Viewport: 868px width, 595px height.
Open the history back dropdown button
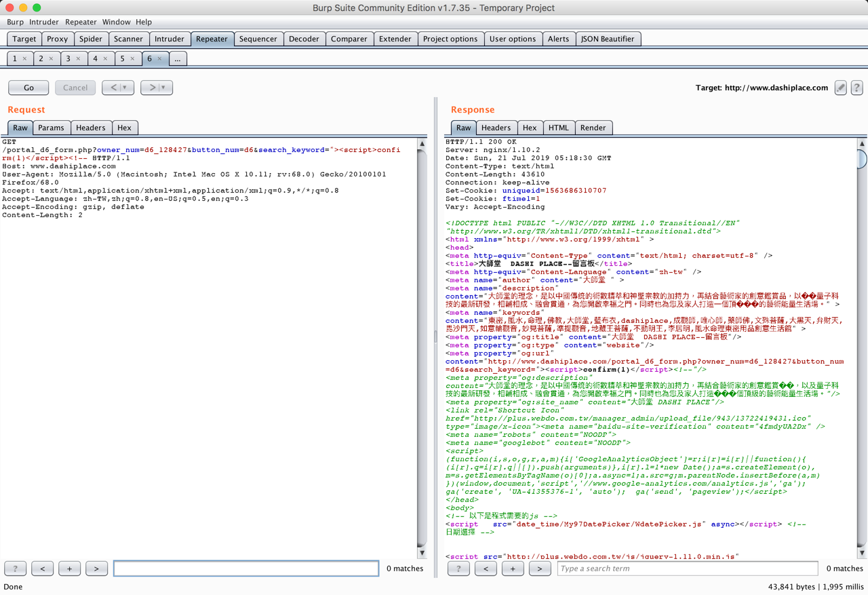click(118, 88)
